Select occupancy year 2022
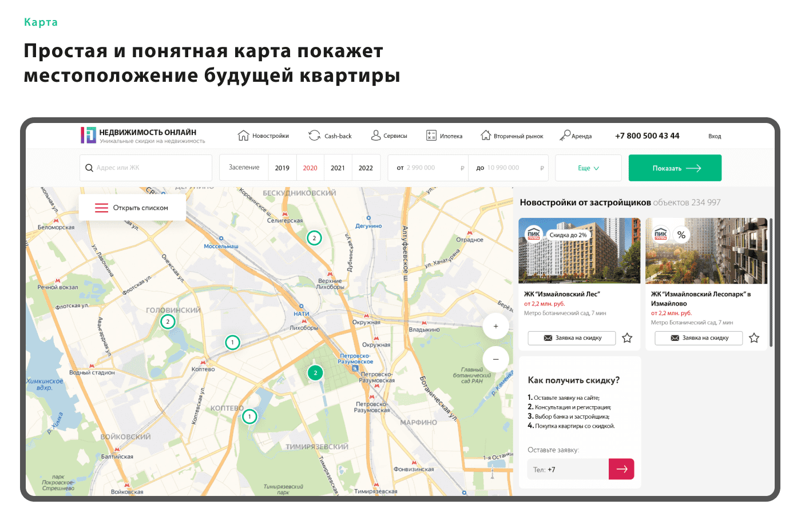 click(366, 168)
